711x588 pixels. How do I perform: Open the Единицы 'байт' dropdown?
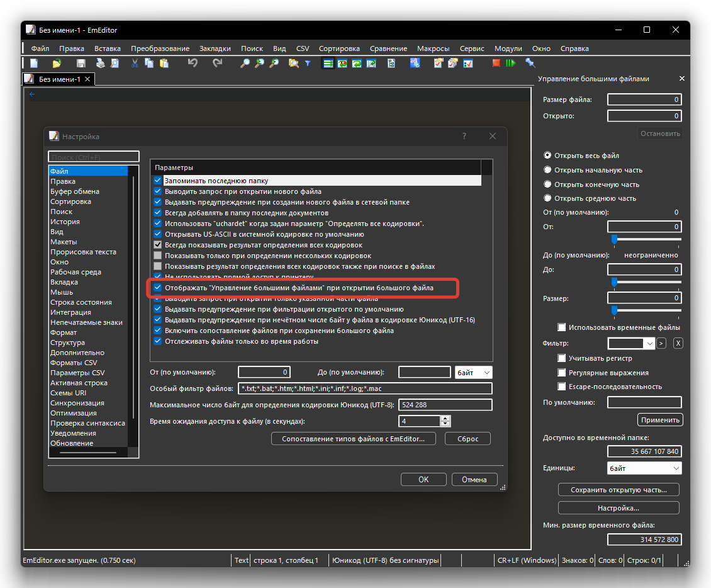[644, 468]
